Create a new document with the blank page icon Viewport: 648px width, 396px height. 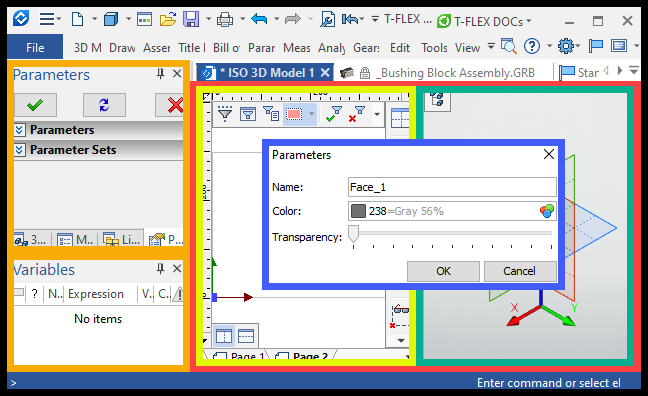click(77, 19)
